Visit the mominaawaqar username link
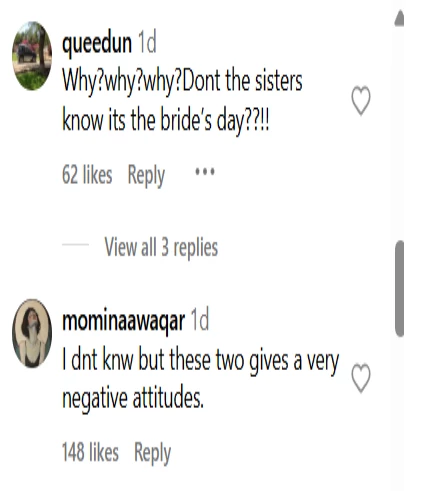 (124, 321)
